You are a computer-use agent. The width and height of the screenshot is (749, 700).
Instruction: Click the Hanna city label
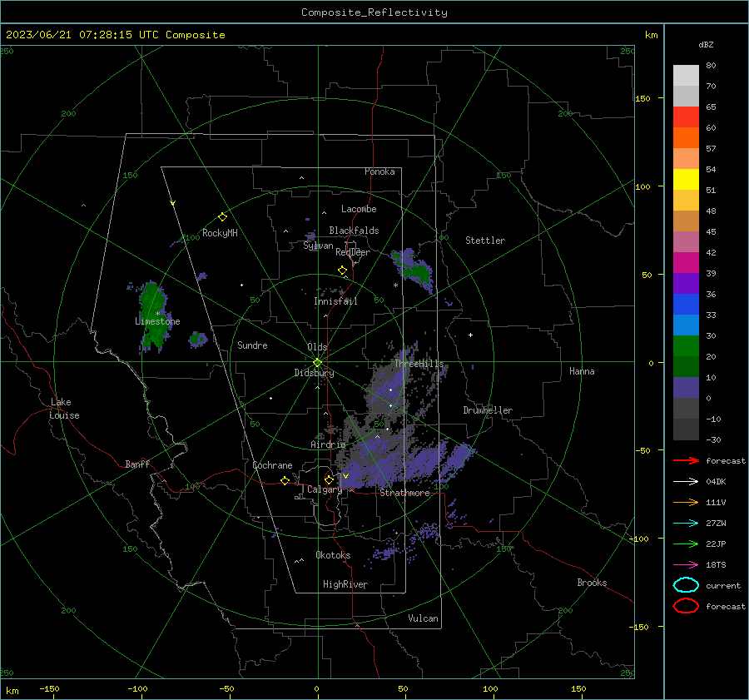tap(582, 371)
